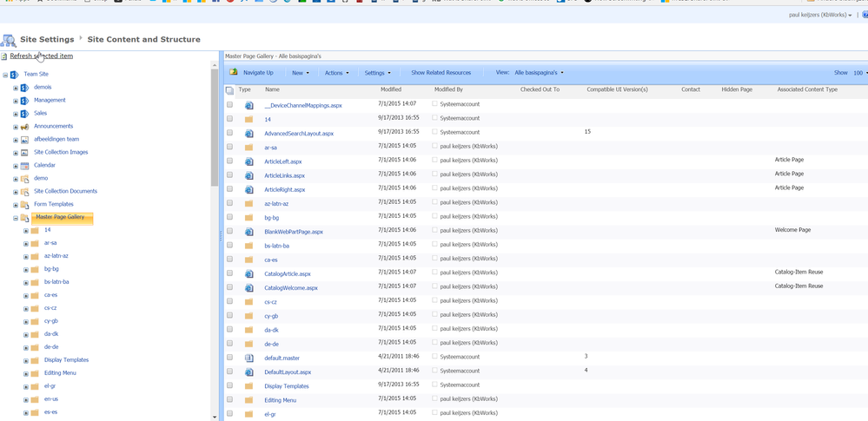Screen dimensions: 868x421
Task: Click the afbeeldingen team picture library icon
Action: [24, 140]
